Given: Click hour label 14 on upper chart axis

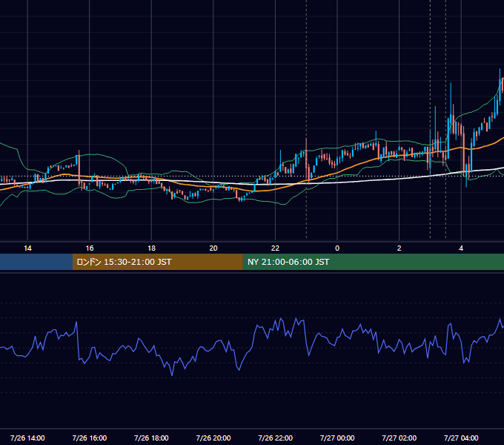Looking at the screenshot, I should pyautogui.click(x=27, y=248).
